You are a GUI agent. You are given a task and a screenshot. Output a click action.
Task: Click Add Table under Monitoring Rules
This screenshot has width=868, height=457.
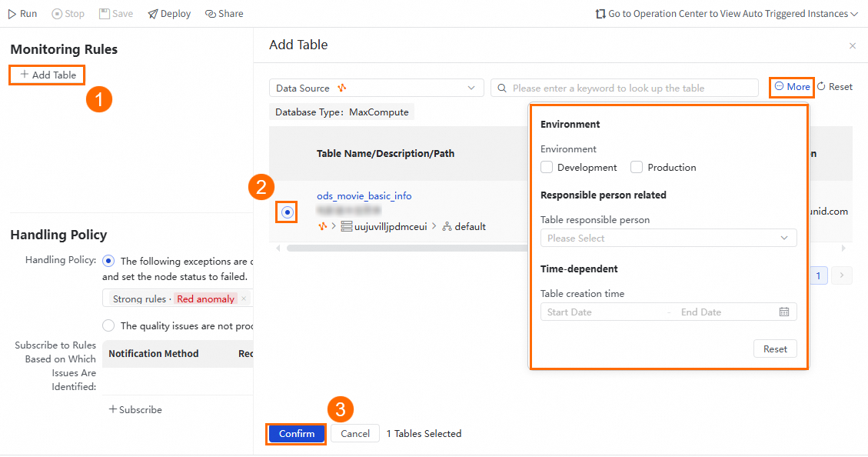48,75
